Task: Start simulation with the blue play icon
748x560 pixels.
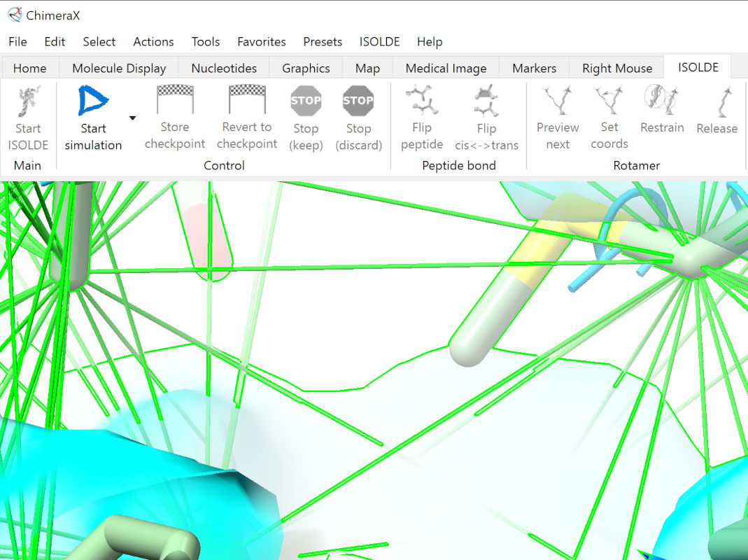Action: click(x=93, y=100)
